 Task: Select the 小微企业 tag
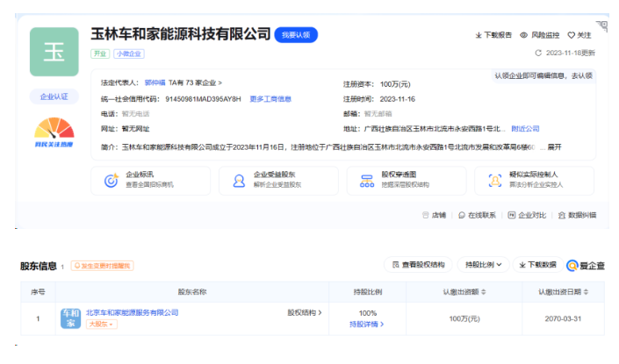click(129, 54)
